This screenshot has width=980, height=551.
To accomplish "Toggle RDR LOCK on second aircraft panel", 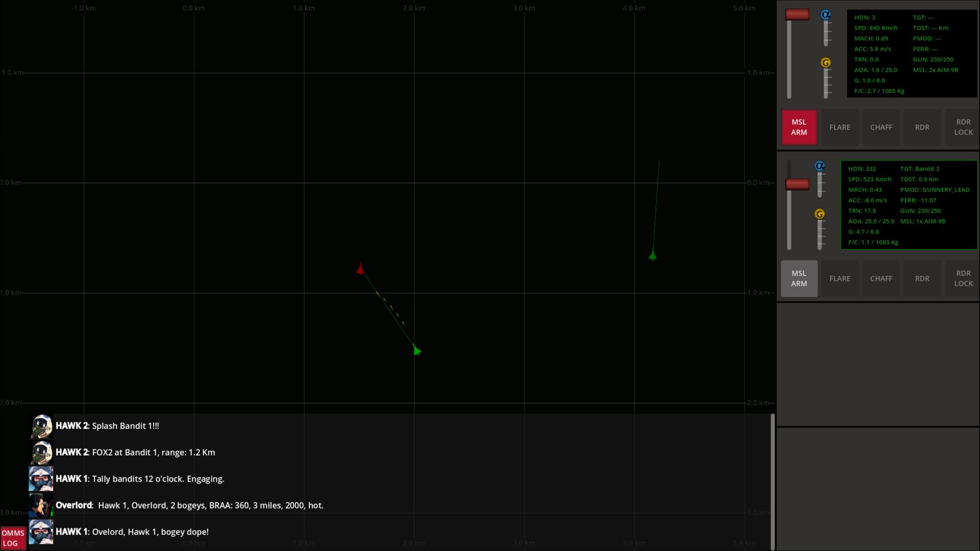I will pyautogui.click(x=963, y=279).
